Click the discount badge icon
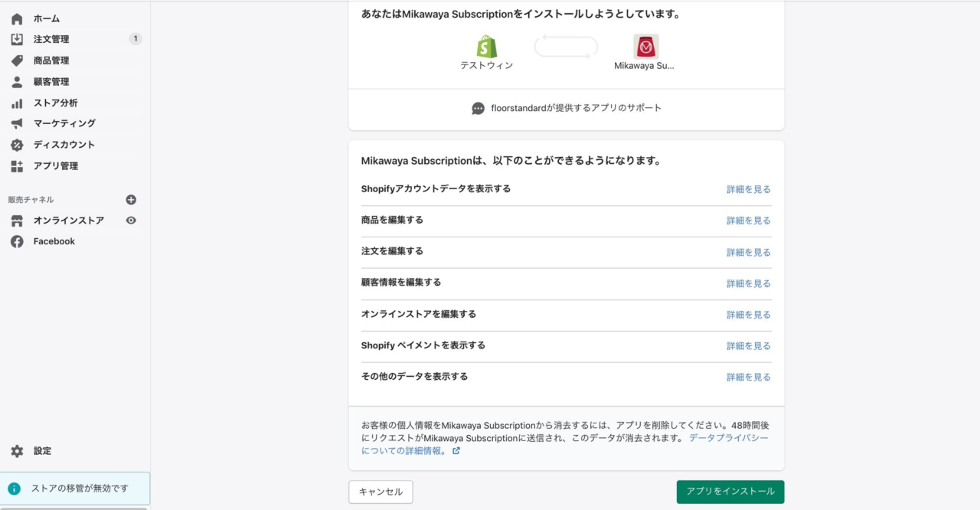Image resolution: width=980 pixels, height=510 pixels. [17, 145]
